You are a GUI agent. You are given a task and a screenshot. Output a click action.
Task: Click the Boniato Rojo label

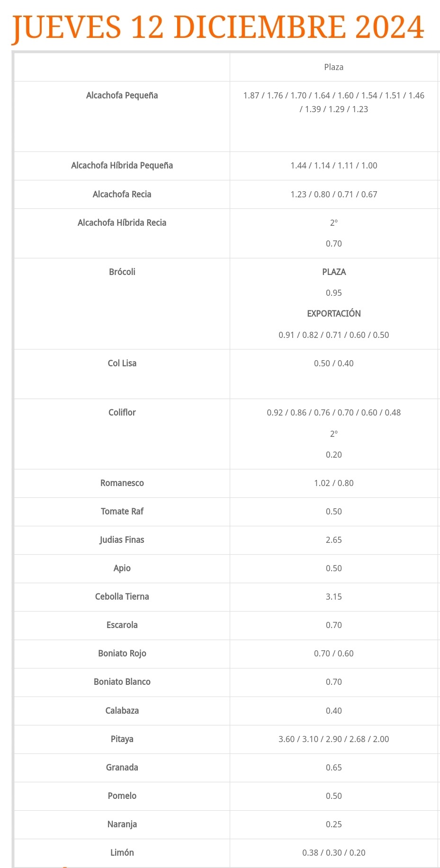[x=122, y=654]
